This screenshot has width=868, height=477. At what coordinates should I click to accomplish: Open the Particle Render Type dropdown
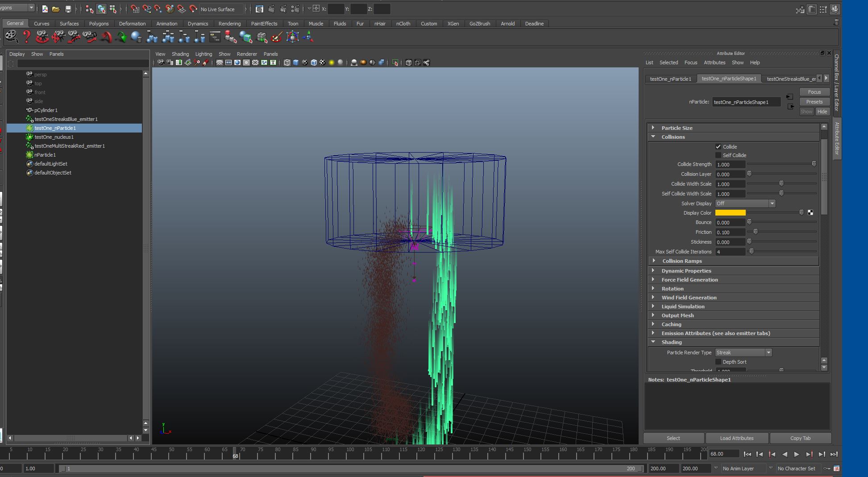[x=743, y=353]
